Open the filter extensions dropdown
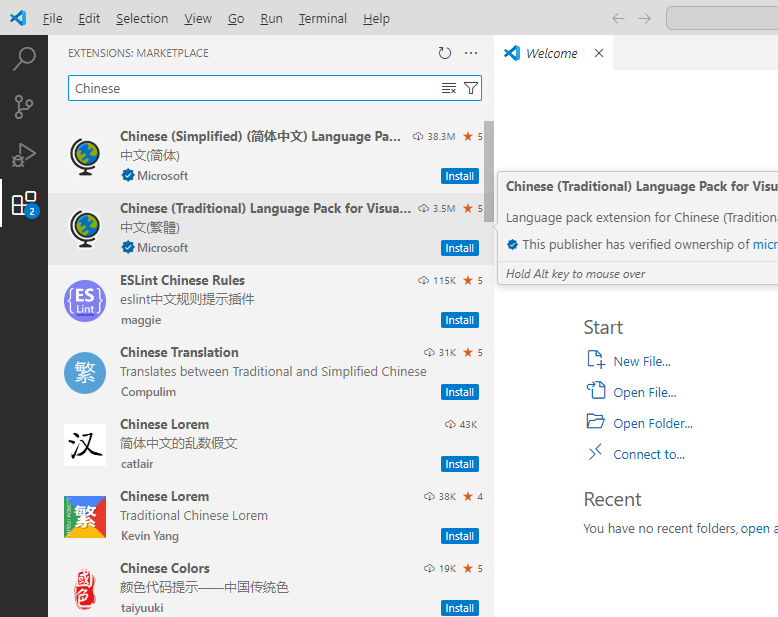Screen dimensions: 778x617 [470, 88]
